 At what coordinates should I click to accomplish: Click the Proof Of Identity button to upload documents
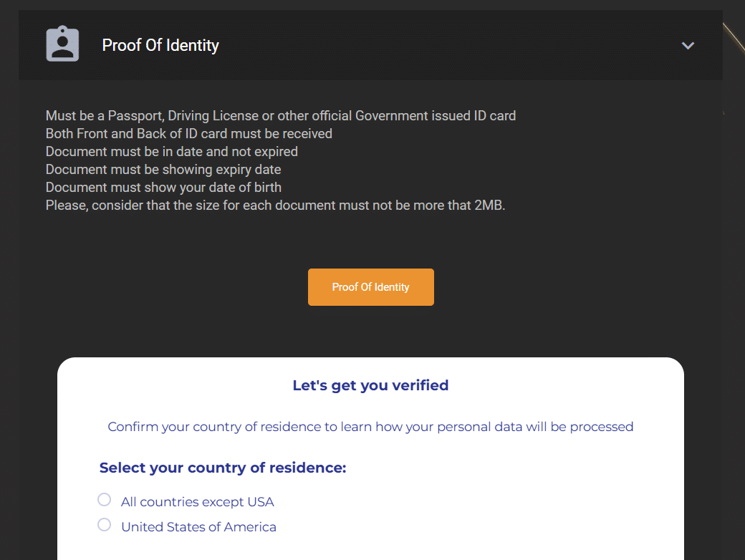[370, 286]
